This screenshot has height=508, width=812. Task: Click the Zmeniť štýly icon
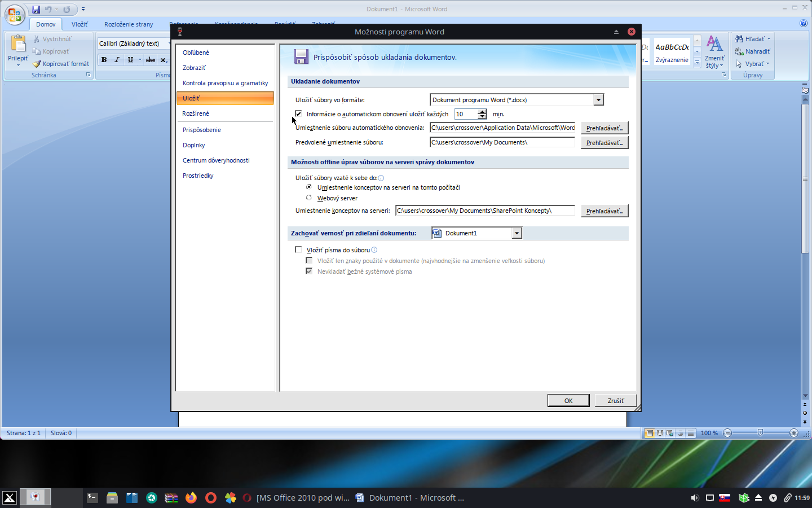click(x=714, y=43)
